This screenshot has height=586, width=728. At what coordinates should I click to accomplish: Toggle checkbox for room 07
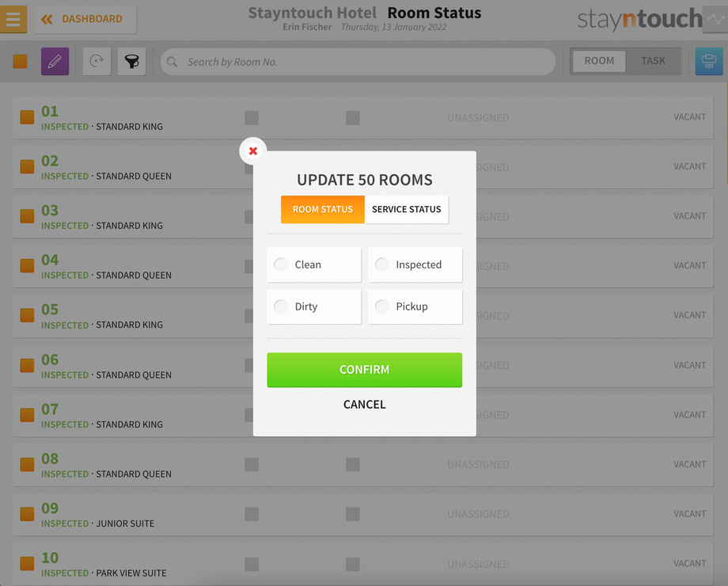(27, 414)
